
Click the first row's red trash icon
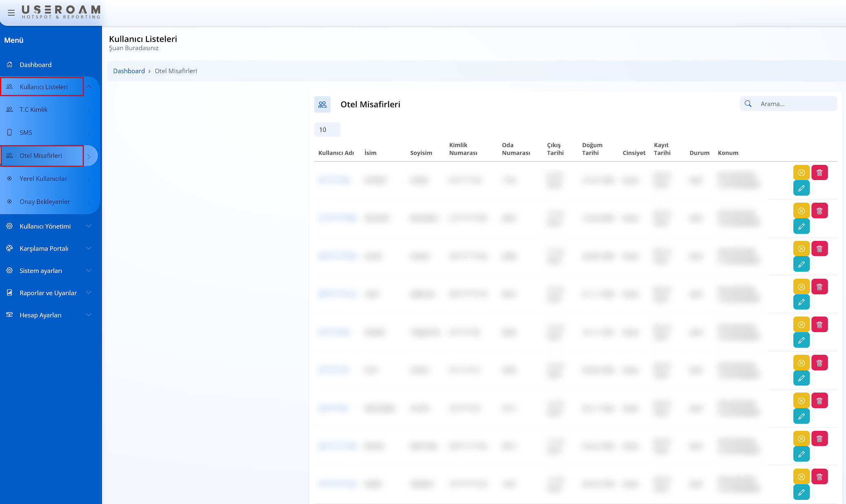(819, 173)
